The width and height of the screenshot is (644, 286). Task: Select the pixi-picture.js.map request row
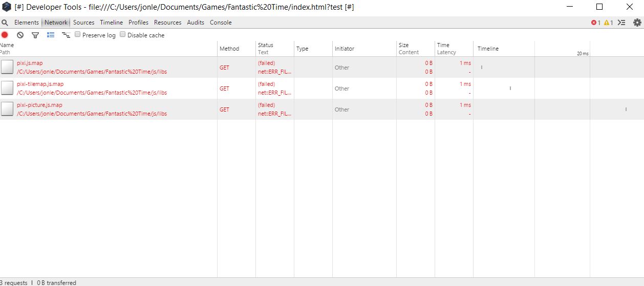pyautogui.click(x=322, y=109)
